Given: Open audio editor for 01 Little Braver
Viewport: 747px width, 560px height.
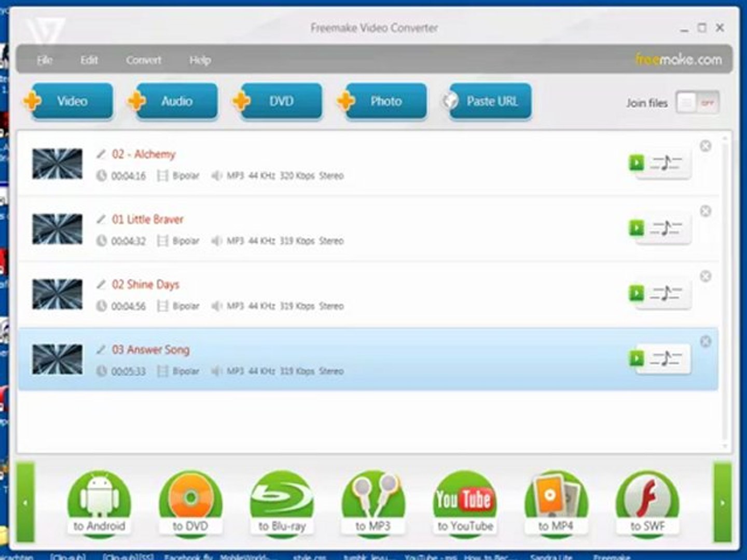Looking at the screenshot, I should pos(667,228).
